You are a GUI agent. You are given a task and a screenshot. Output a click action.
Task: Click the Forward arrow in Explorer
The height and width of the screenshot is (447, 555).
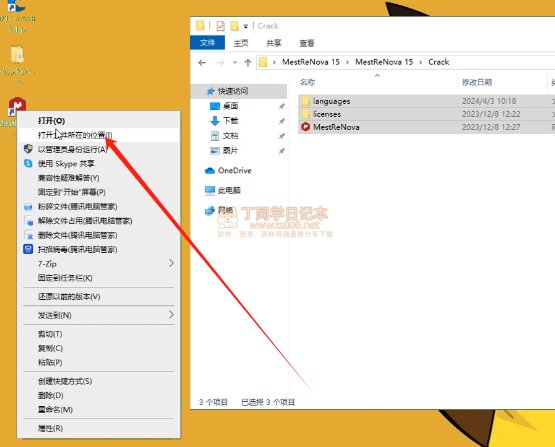point(220,63)
